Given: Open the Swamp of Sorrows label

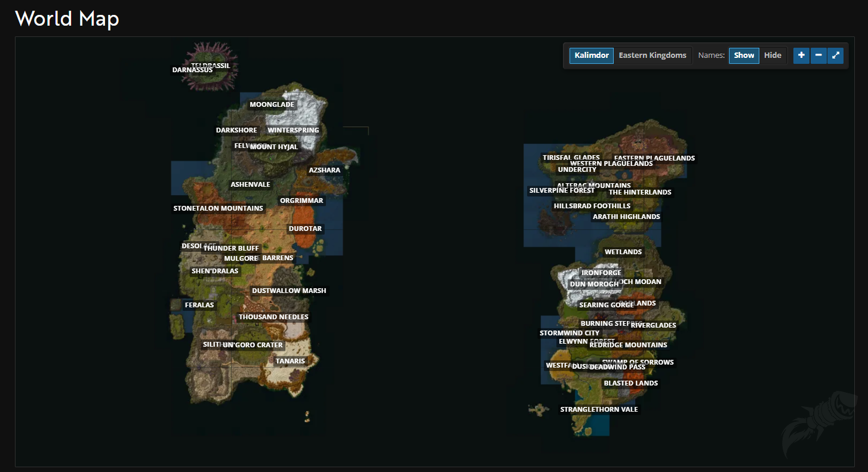Looking at the screenshot, I should point(638,362).
